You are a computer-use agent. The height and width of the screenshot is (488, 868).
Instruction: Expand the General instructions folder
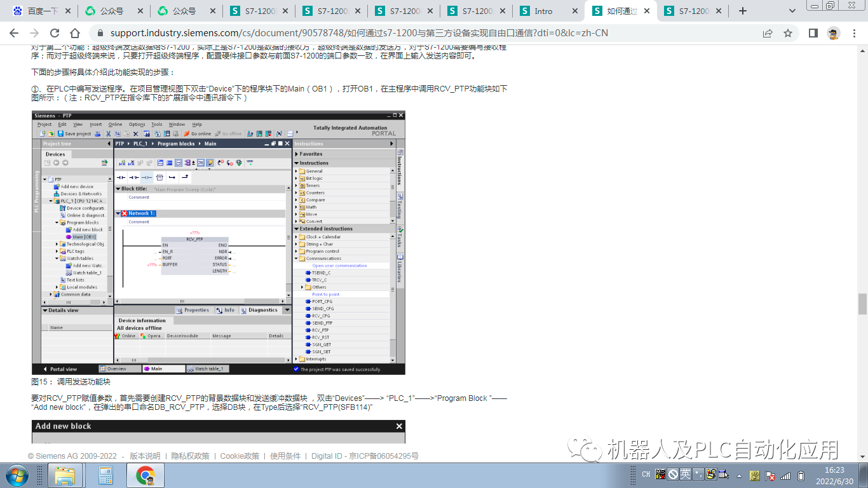click(296, 171)
